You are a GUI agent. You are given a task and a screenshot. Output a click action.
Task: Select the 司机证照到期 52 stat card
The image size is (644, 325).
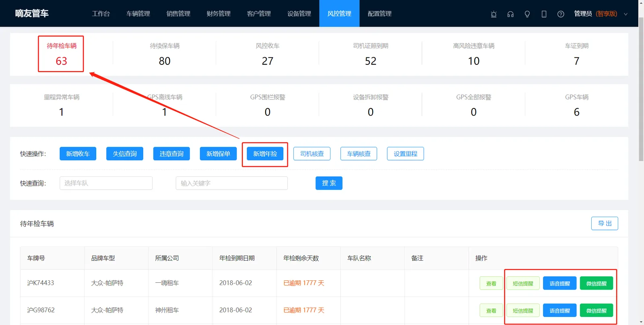coord(371,54)
